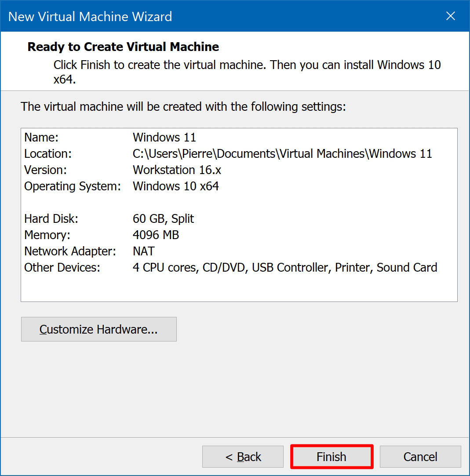Select the Location path text

(282, 153)
